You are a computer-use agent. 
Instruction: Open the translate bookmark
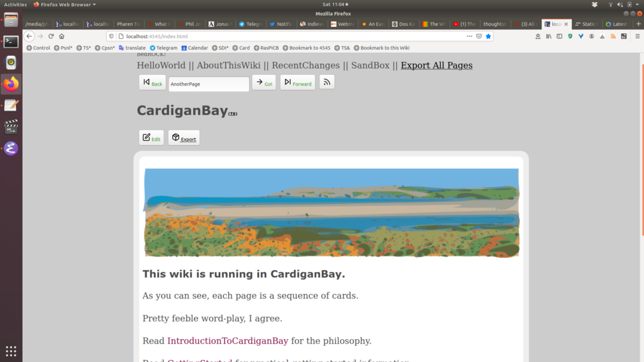tap(132, 48)
